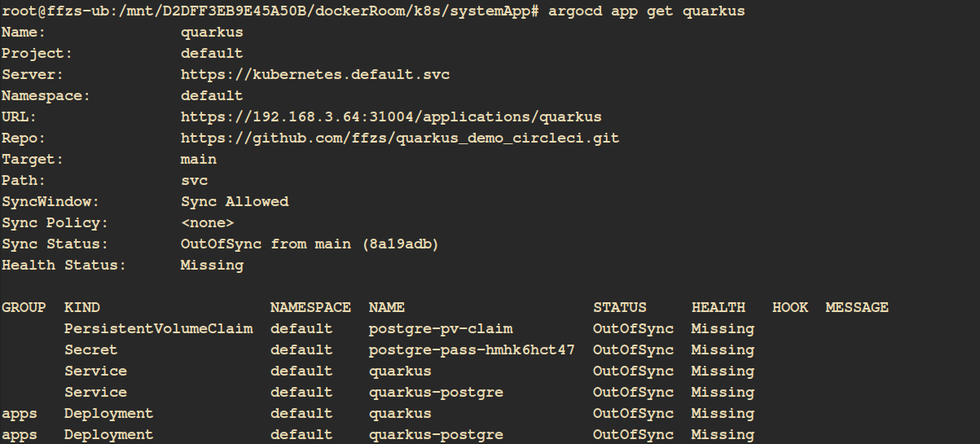Click the 'Namespace:' label
This screenshot has height=444, width=980.
pos(46,96)
